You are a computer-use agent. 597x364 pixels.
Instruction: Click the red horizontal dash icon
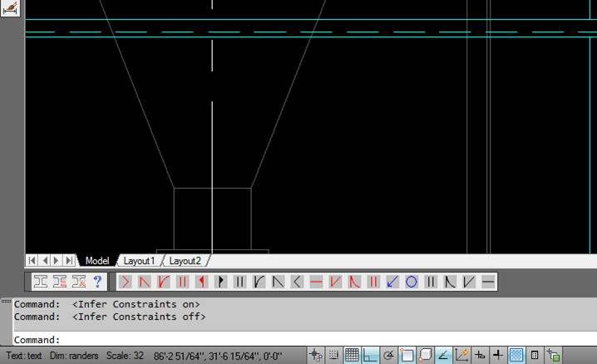pyautogui.click(x=317, y=282)
